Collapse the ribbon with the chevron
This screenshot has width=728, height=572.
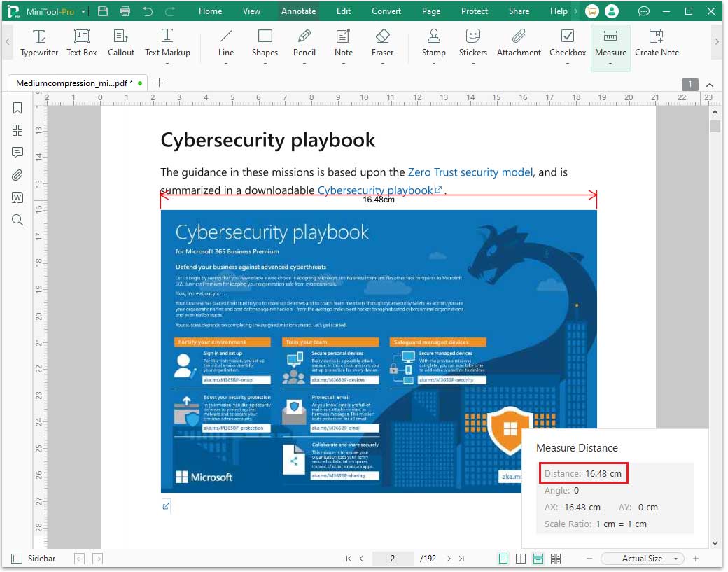pos(709,85)
